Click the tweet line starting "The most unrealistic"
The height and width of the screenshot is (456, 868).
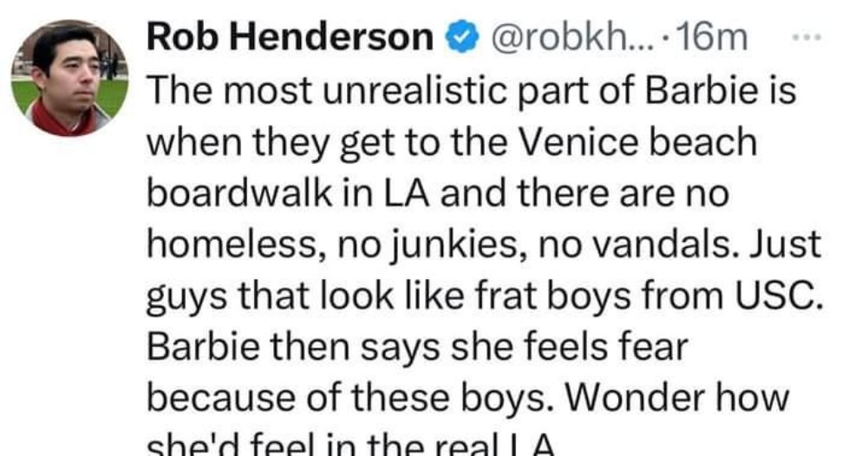pos(471,90)
